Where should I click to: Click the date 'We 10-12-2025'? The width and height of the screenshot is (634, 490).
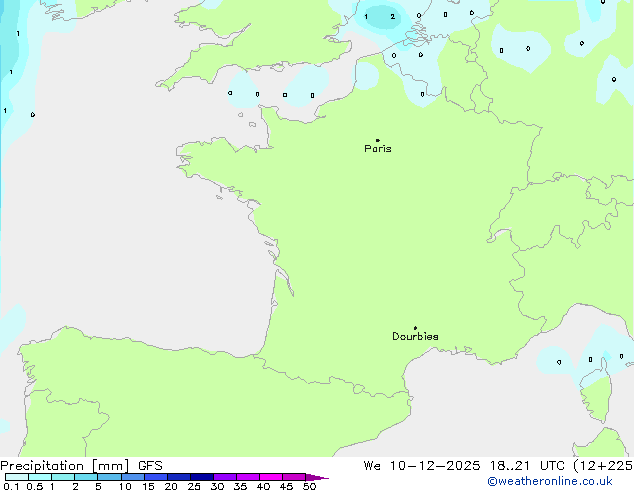[414, 465]
